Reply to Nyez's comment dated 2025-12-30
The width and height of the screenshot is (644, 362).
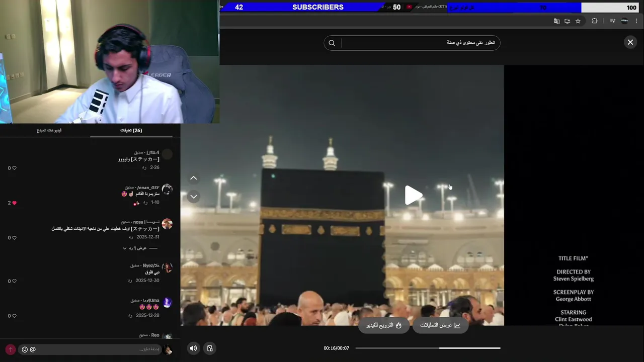(x=130, y=281)
